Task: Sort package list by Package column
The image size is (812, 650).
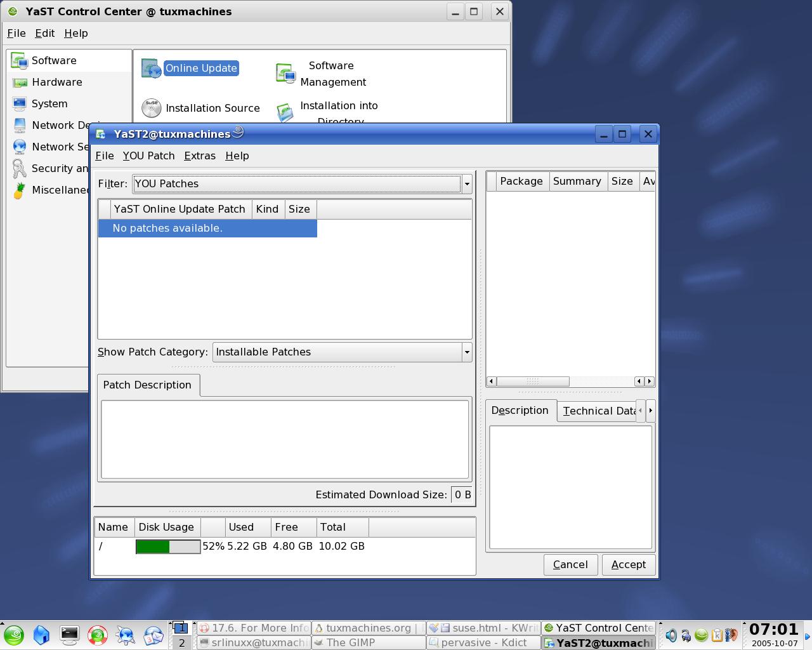Action: click(521, 181)
